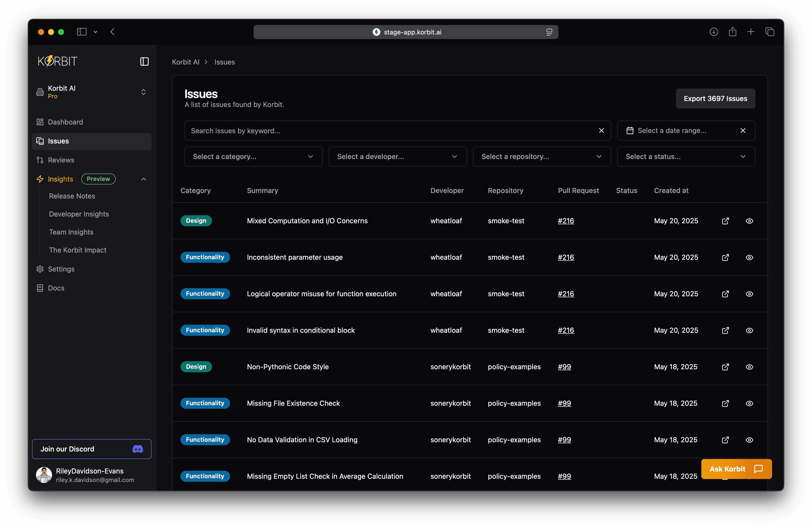The height and width of the screenshot is (528, 812).
Task: Open the Safari downloads icon
Action: pos(714,32)
